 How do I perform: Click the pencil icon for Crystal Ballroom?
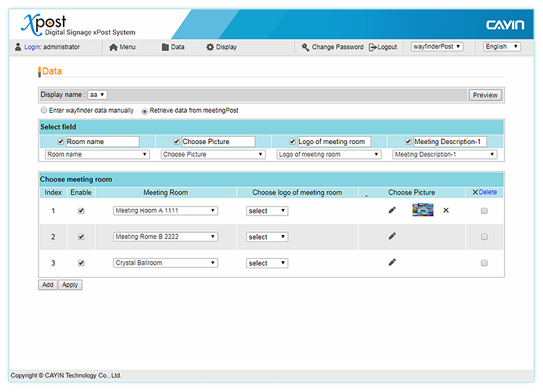(x=392, y=262)
